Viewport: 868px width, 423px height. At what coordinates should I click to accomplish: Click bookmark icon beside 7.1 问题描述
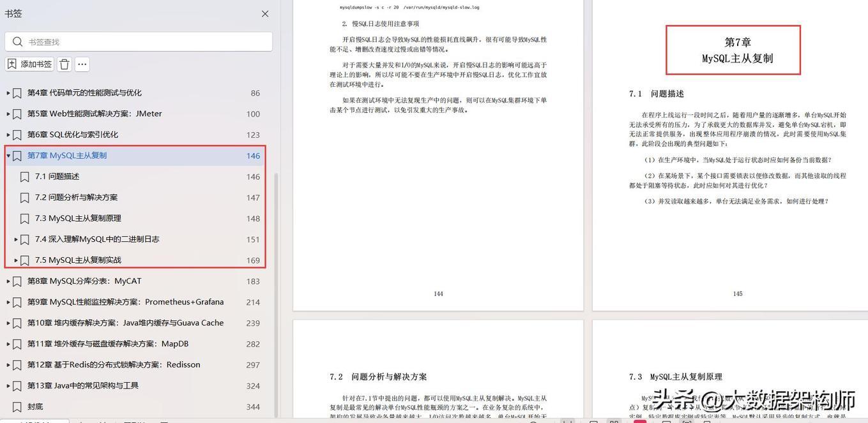[x=25, y=177]
